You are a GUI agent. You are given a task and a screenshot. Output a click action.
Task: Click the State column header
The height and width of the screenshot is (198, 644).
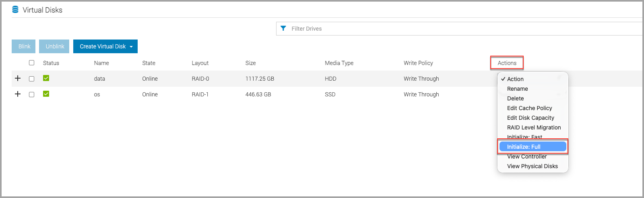click(x=149, y=63)
